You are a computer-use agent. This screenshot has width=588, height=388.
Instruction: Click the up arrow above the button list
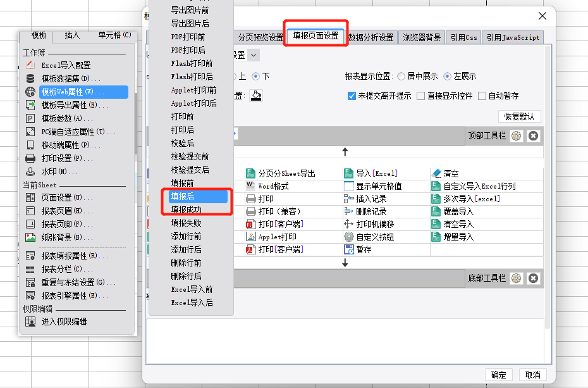tap(345, 152)
